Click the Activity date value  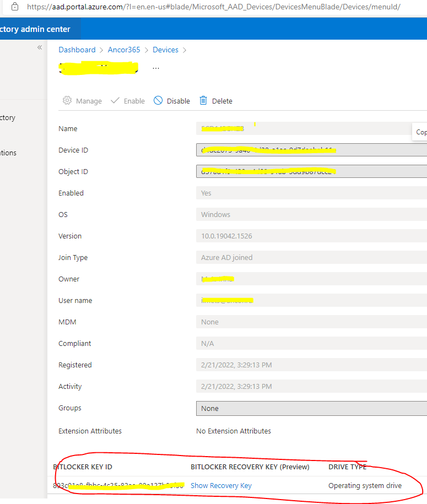click(236, 386)
